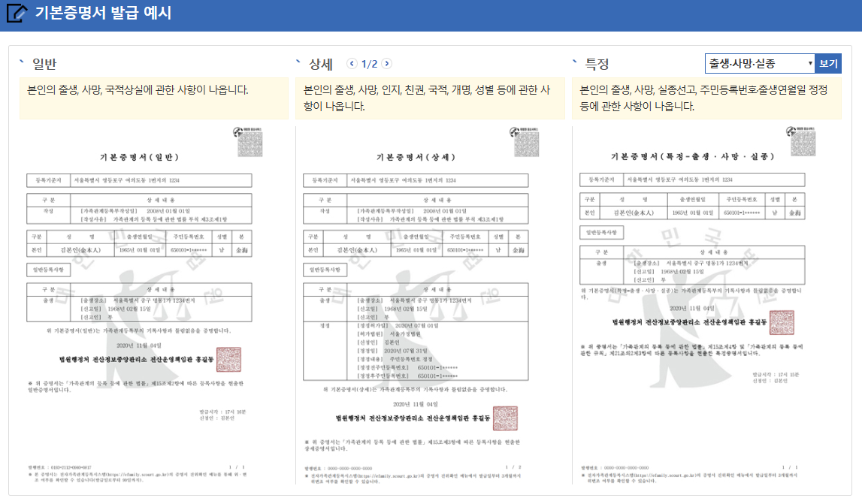Click the document edit icon in the blue header
This screenshot has width=862, height=504.
click(15, 12)
